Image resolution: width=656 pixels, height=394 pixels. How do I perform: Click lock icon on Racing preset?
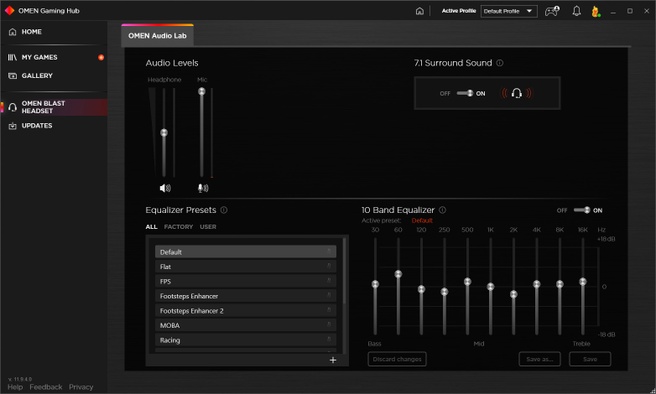coord(329,339)
